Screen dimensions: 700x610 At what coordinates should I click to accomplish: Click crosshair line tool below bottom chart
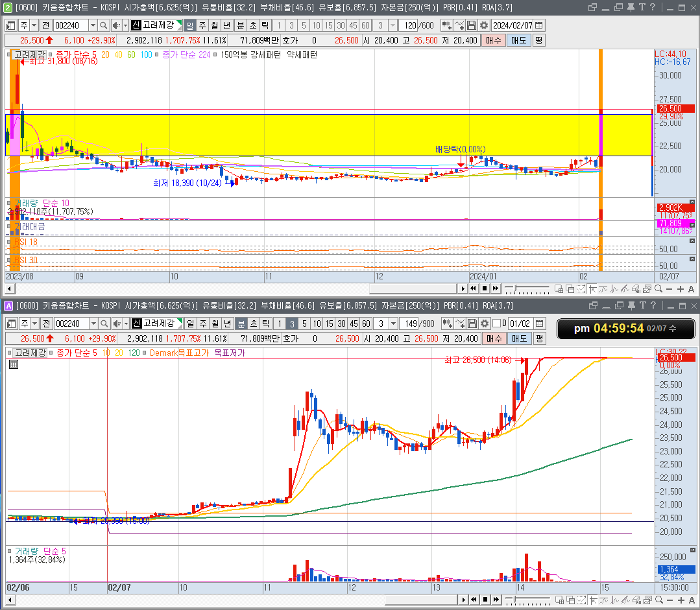593,600
